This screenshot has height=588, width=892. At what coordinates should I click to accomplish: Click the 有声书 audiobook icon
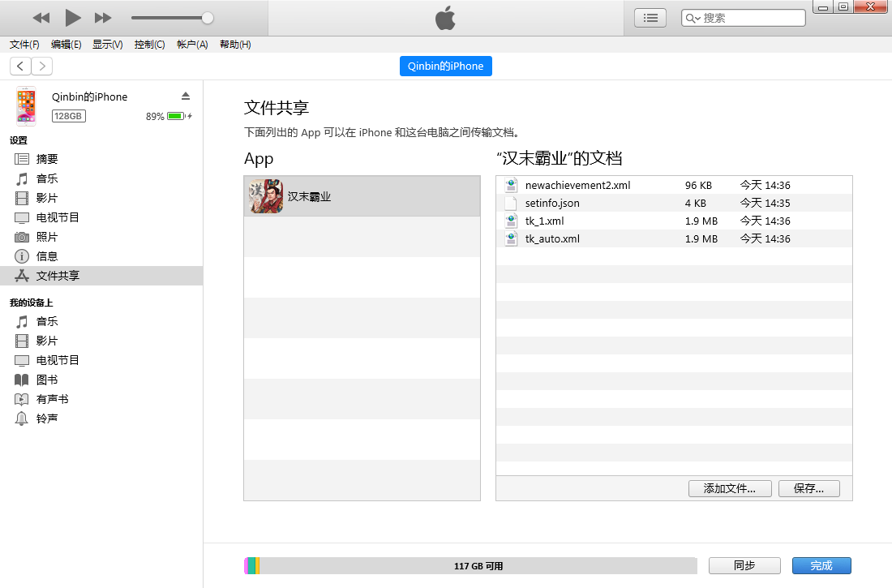[x=22, y=399]
